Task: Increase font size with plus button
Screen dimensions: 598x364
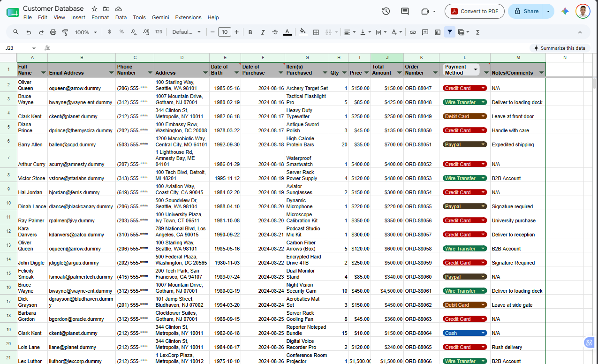Action: [236, 32]
